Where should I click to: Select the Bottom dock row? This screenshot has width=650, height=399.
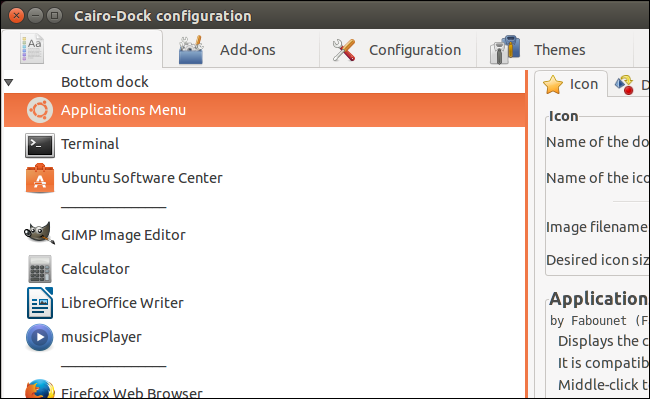point(264,82)
